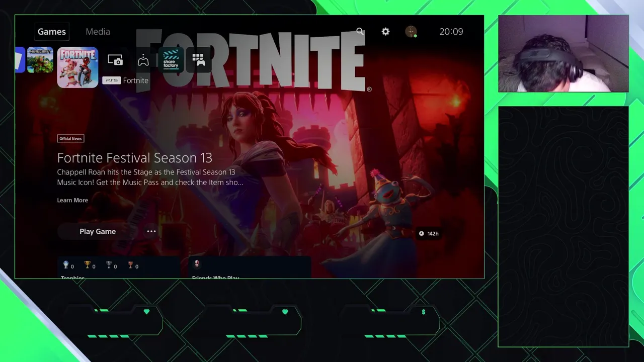
Task: Click the dollar sign overlay icon
Action: pyautogui.click(x=424, y=312)
